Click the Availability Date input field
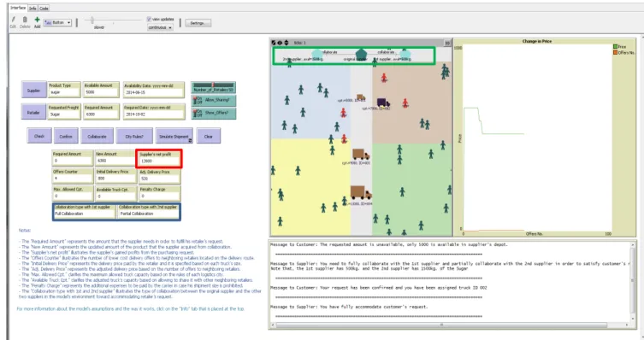644x340 pixels. (154, 90)
